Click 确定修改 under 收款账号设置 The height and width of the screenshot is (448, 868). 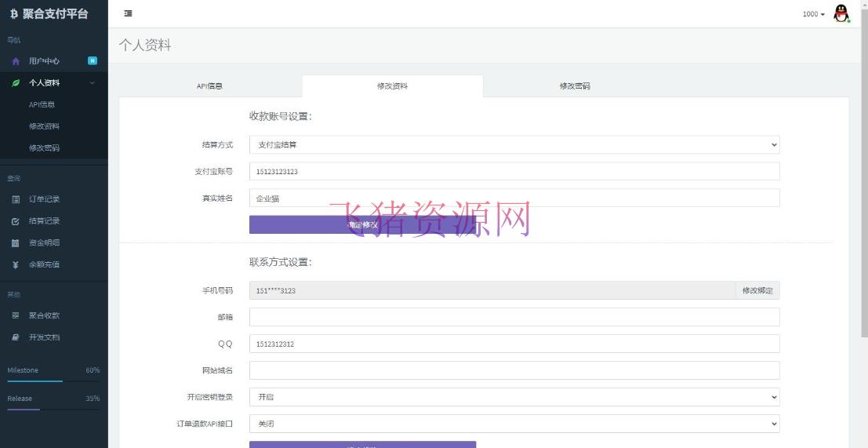(x=362, y=225)
